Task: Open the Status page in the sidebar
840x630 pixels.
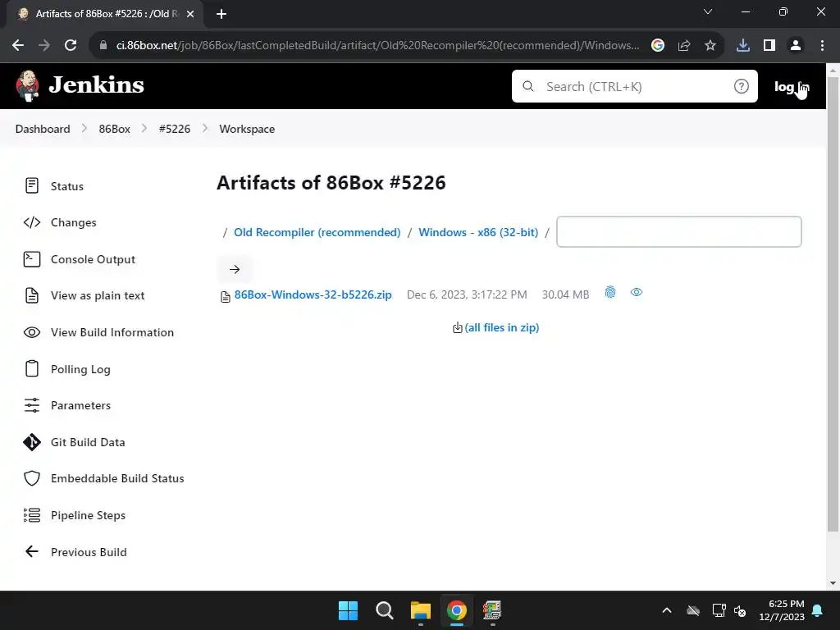Action: (x=53, y=186)
